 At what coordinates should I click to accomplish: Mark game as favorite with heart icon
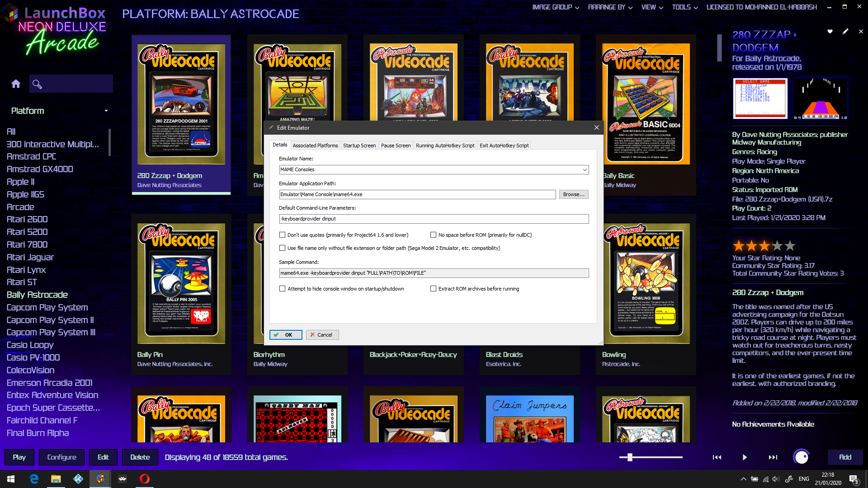pyautogui.click(x=830, y=31)
